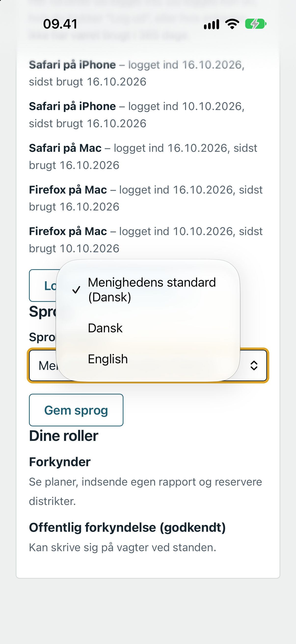Tap the battery charging icon

pyautogui.click(x=256, y=24)
